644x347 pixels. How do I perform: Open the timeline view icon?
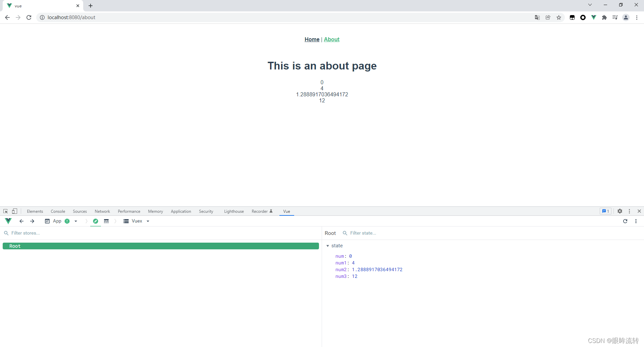(x=106, y=221)
